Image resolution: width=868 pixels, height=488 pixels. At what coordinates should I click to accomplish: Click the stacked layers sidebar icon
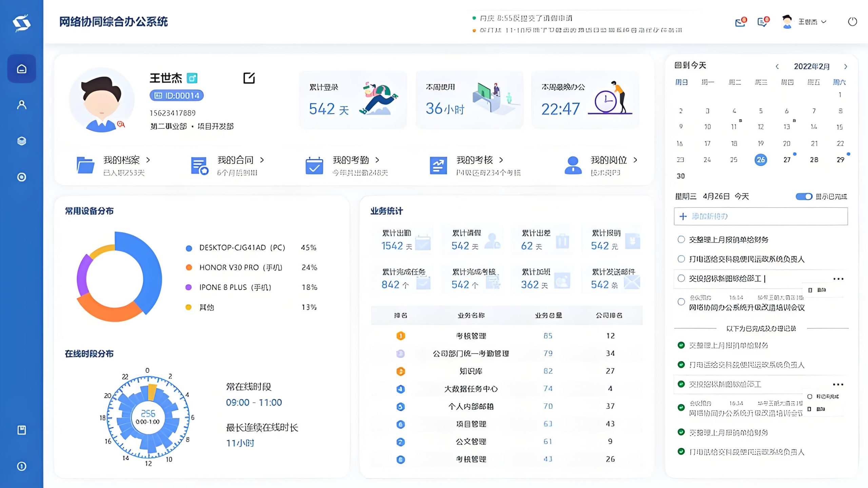22,141
